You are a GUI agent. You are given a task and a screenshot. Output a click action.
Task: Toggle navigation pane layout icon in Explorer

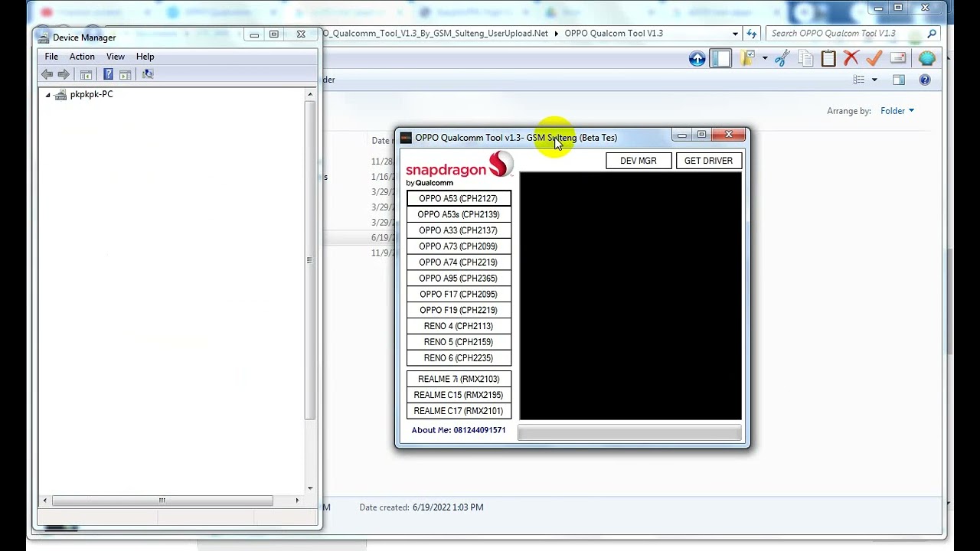(x=720, y=59)
